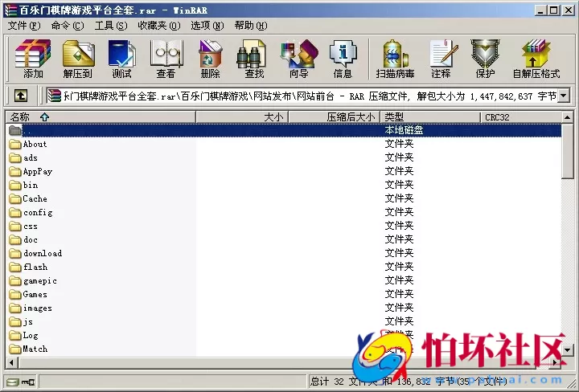Viewport: 579px width, 392px height.
Task: Click the Extract To (解压到) icon
Action: point(77,59)
